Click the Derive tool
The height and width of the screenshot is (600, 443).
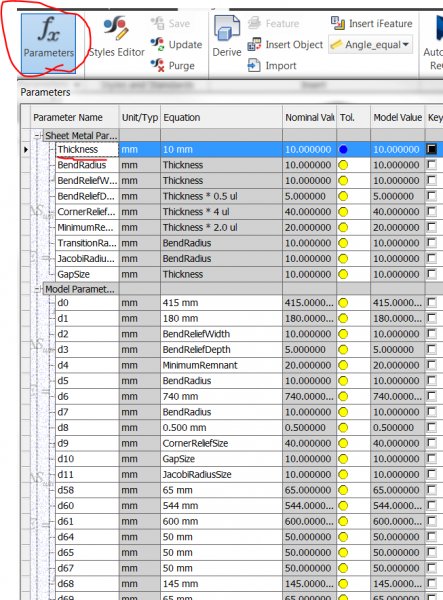tap(227, 36)
